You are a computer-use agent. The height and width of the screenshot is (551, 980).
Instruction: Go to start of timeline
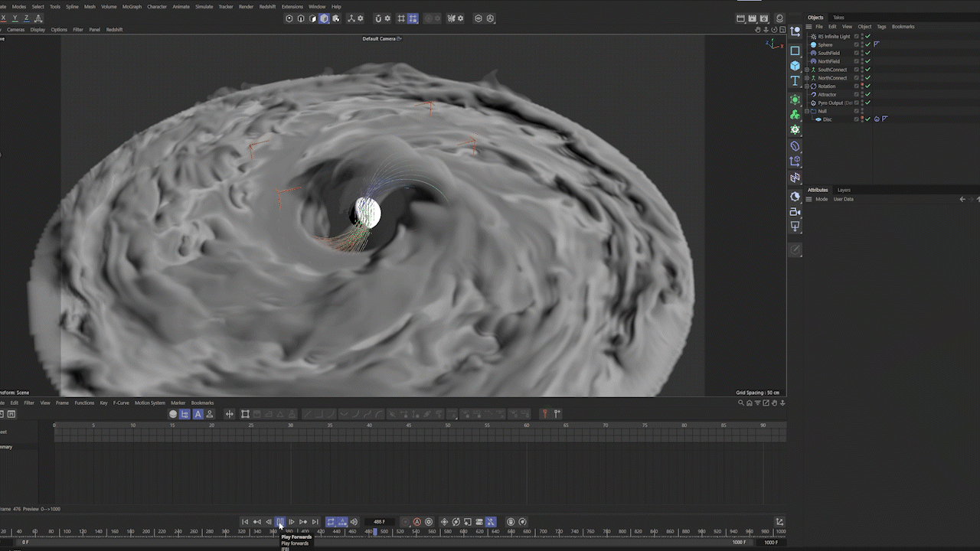pyautogui.click(x=245, y=522)
